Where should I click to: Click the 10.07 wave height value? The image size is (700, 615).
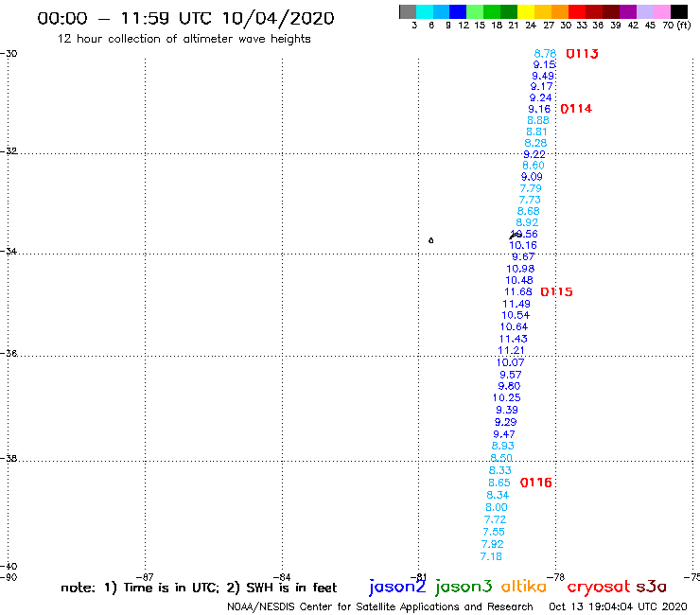tap(511, 362)
